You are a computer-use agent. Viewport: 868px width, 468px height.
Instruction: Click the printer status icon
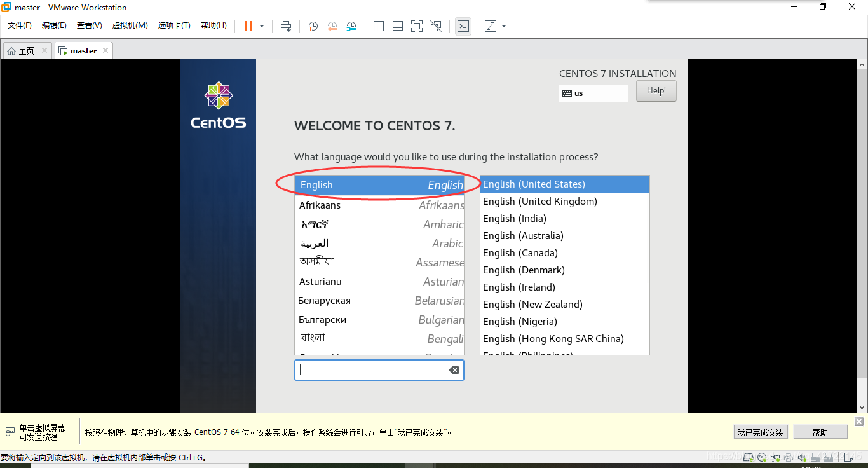(x=789, y=457)
